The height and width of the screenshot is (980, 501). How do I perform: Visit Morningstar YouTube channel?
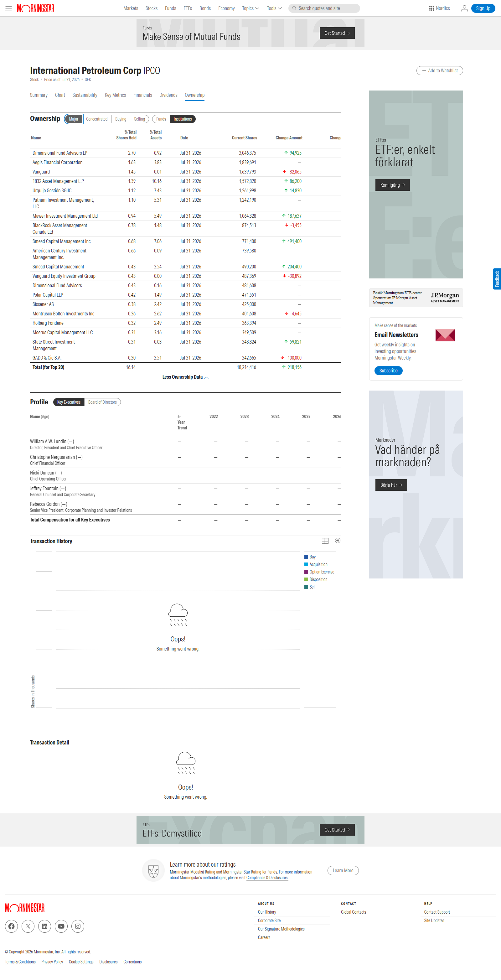[61, 926]
